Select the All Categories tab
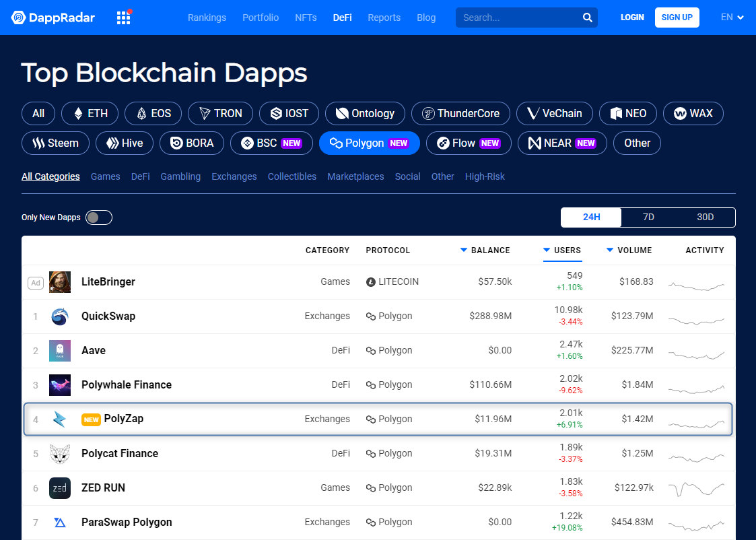This screenshot has height=540, width=756. tap(50, 176)
